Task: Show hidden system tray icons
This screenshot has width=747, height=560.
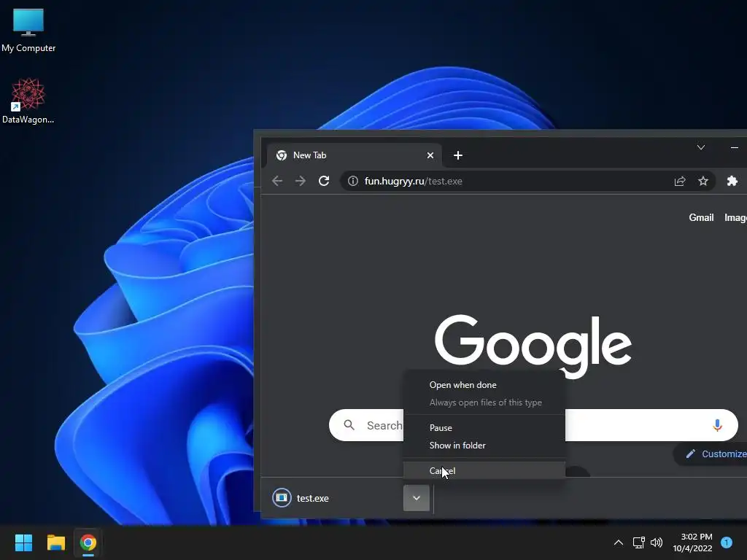Action: coord(619,542)
